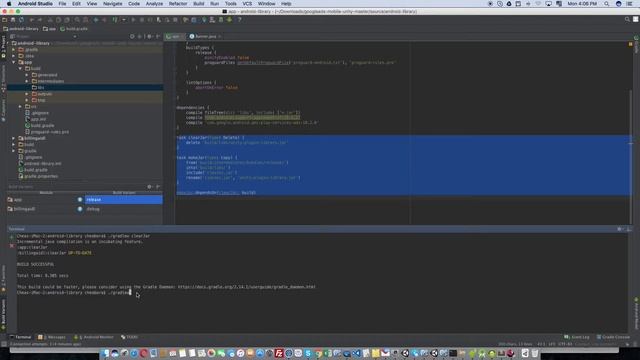The width and height of the screenshot is (640, 360).
Task: Collapse the app module folder
Action: (13, 62)
